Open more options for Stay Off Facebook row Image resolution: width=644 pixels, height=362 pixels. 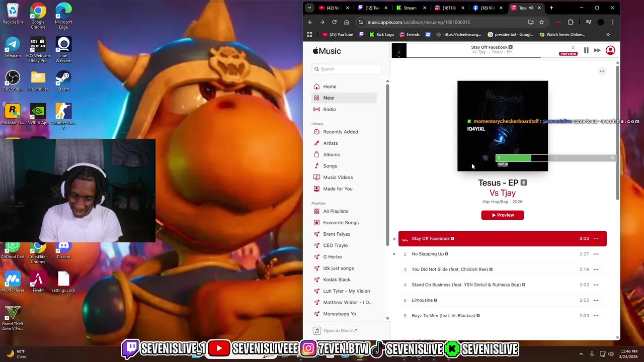[x=596, y=239]
